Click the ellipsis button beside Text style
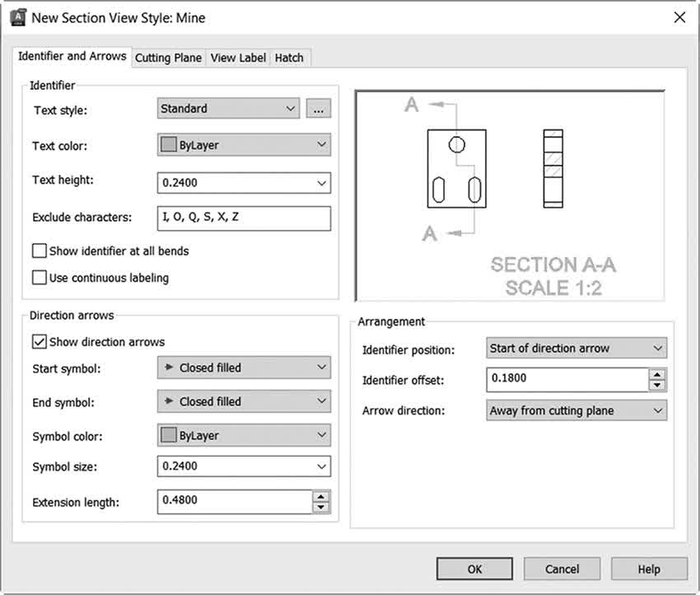Screen dimensions: 700x595 coord(319,109)
